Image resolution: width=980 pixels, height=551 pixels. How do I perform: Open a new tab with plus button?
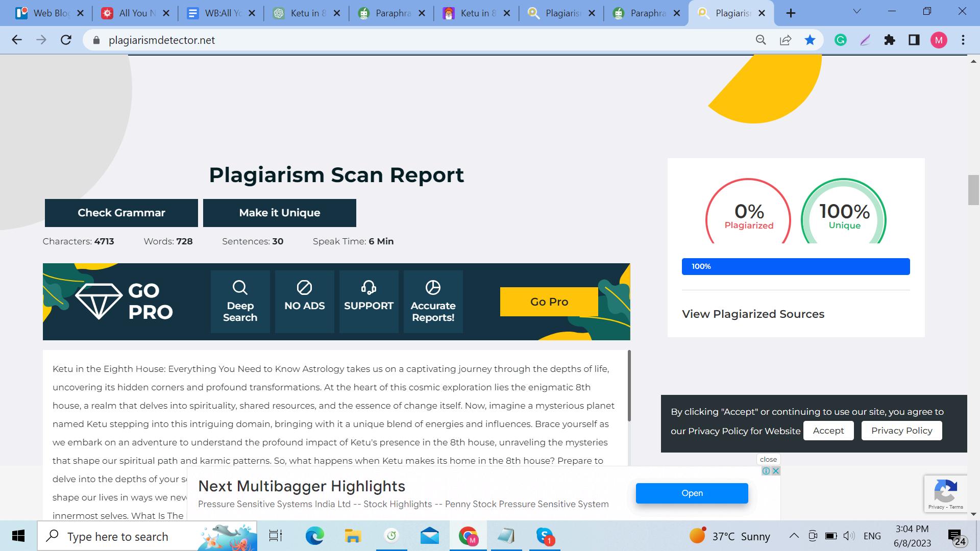[x=791, y=13]
